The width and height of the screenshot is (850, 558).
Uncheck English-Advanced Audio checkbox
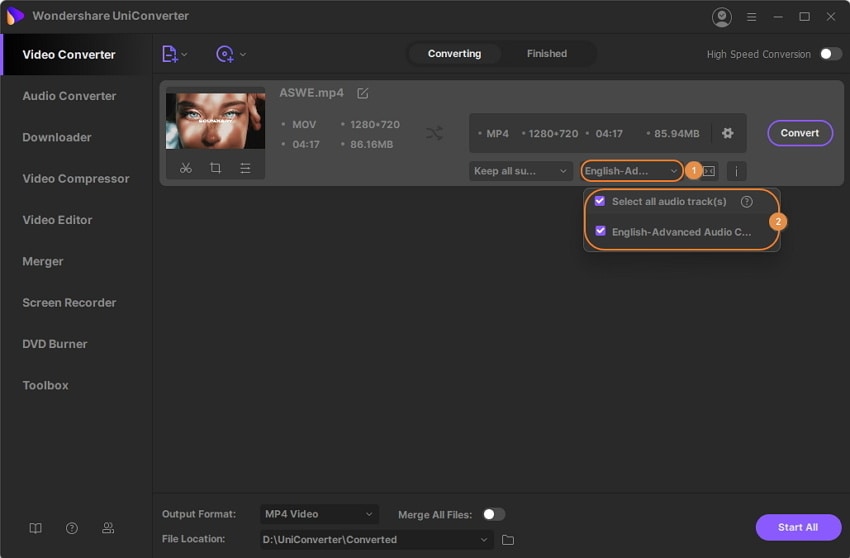600,231
